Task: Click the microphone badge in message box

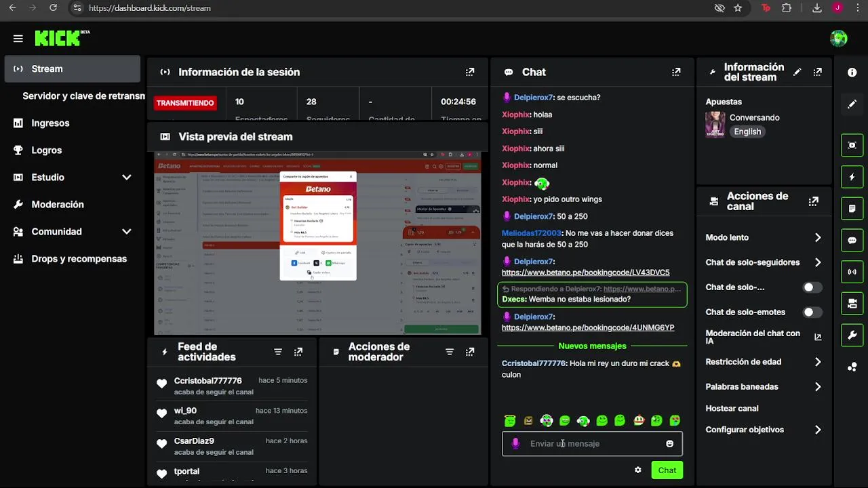Action: tap(515, 443)
